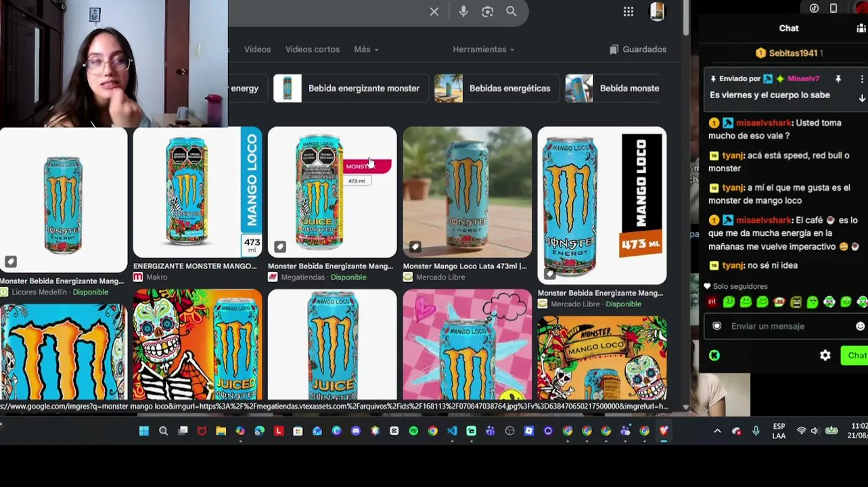Open chat identity shield badge
The height and width of the screenshot is (487, 868).
(717, 326)
